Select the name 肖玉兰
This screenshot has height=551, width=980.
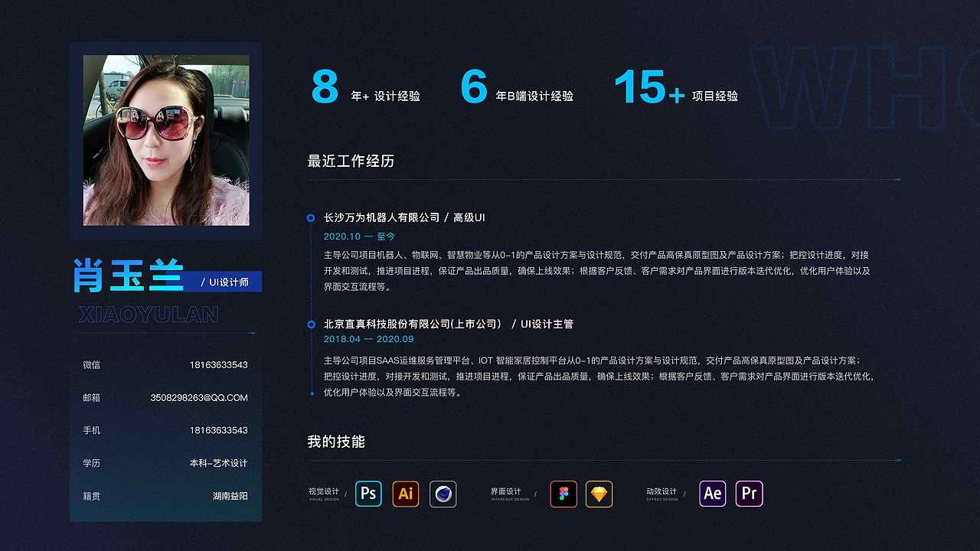(x=129, y=275)
